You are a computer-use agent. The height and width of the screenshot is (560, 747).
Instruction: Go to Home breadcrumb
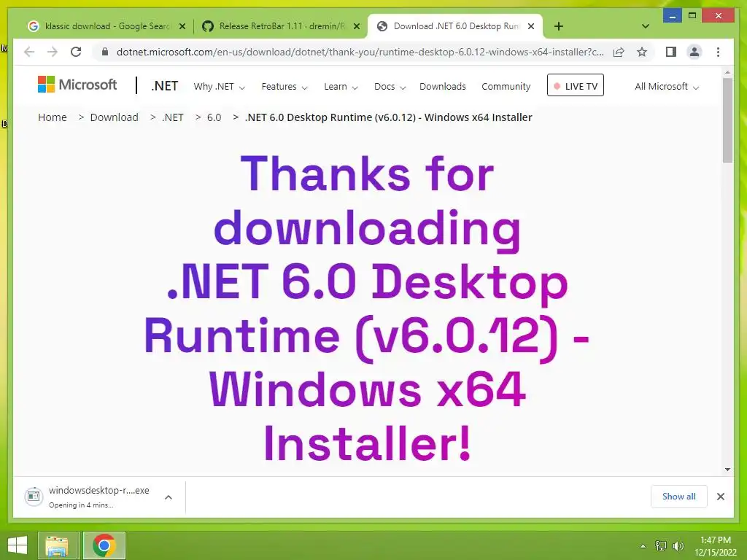point(53,117)
